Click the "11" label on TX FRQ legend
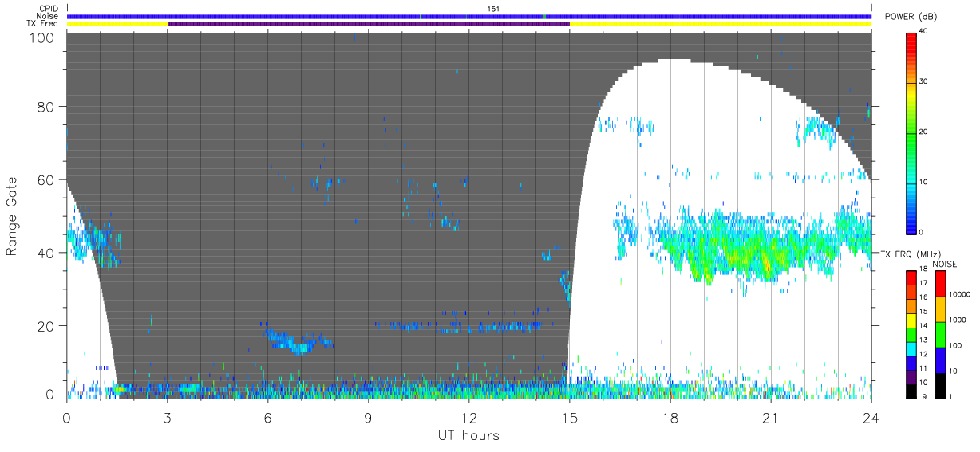 [925, 368]
